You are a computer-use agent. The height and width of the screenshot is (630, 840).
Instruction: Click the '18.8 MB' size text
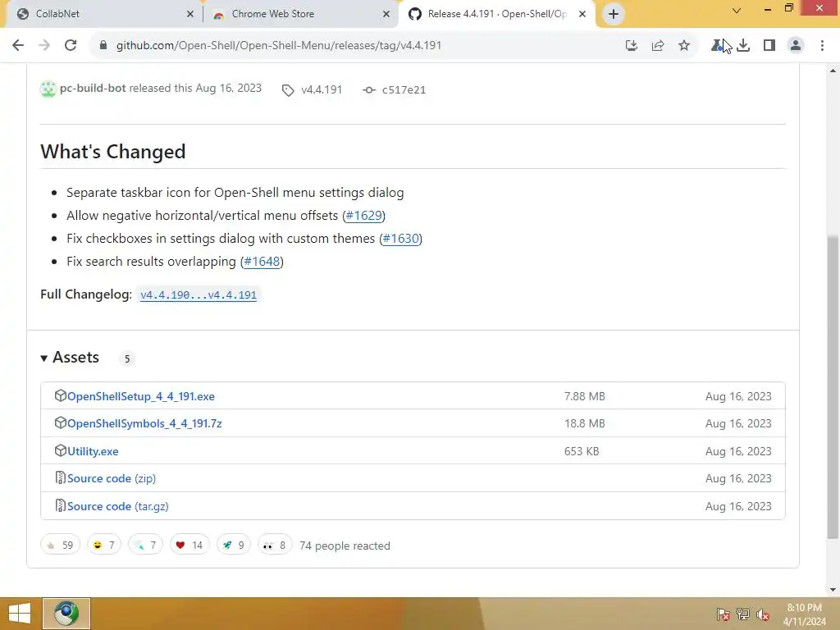pyautogui.click(x=584, y=423)
